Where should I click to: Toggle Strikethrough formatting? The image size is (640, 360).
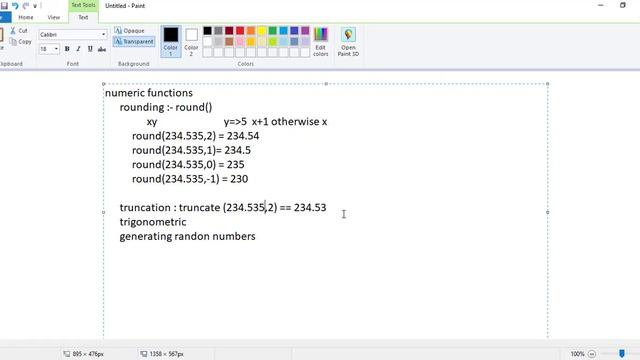102,49
